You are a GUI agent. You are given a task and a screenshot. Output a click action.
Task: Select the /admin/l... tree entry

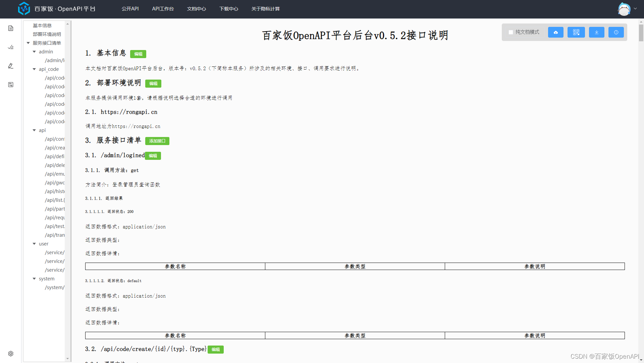click(x=55, y=60)
